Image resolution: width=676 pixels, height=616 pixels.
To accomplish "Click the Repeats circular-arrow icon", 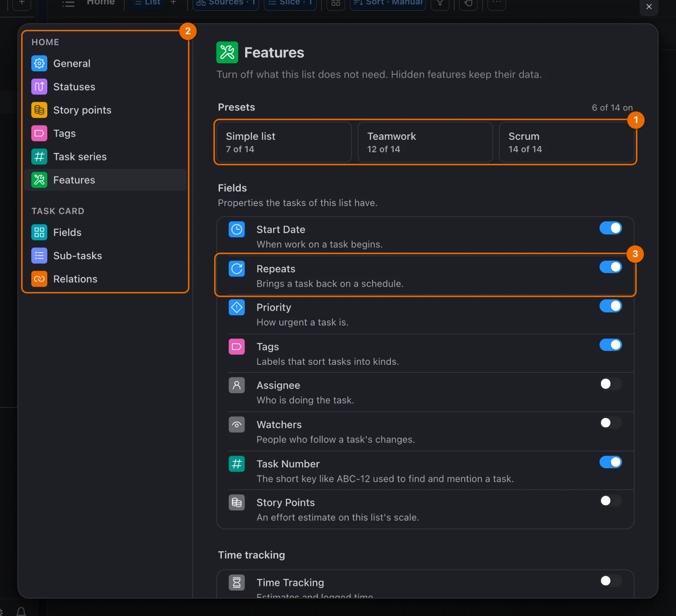I will coord(237,269).
